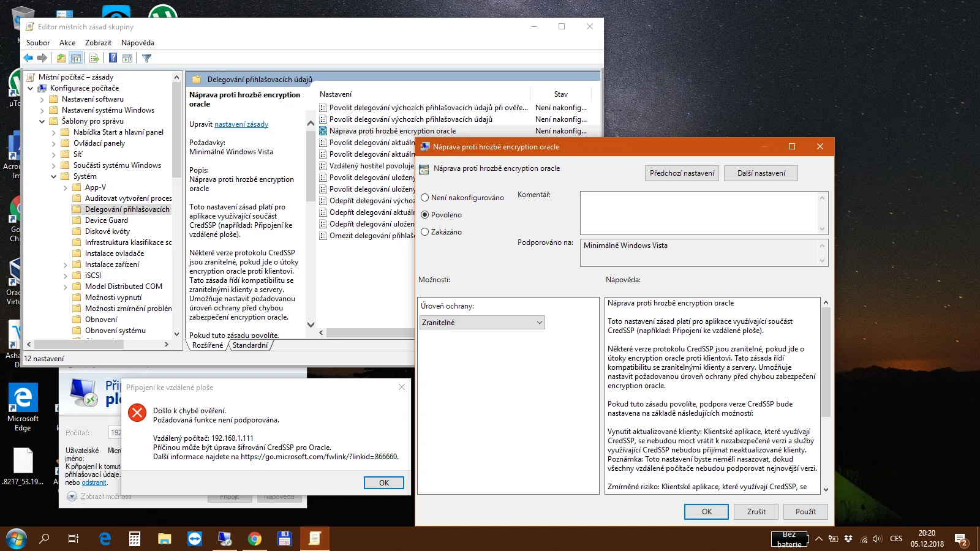The height and width of the screenshot is (551, 980).
Task: Open the Soubor menu
Action: point(38,43)
